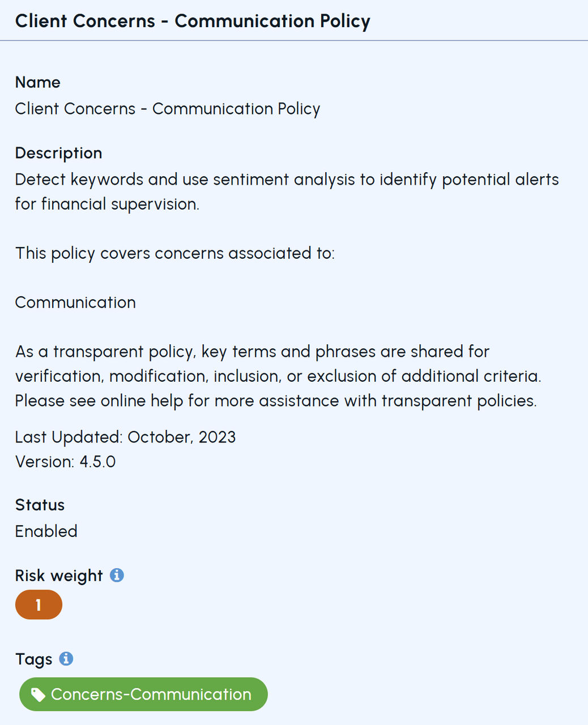Click the Risk weight label
Image resolution: width=588 pixels, height=725 pixels.
[x=59, y=575]
